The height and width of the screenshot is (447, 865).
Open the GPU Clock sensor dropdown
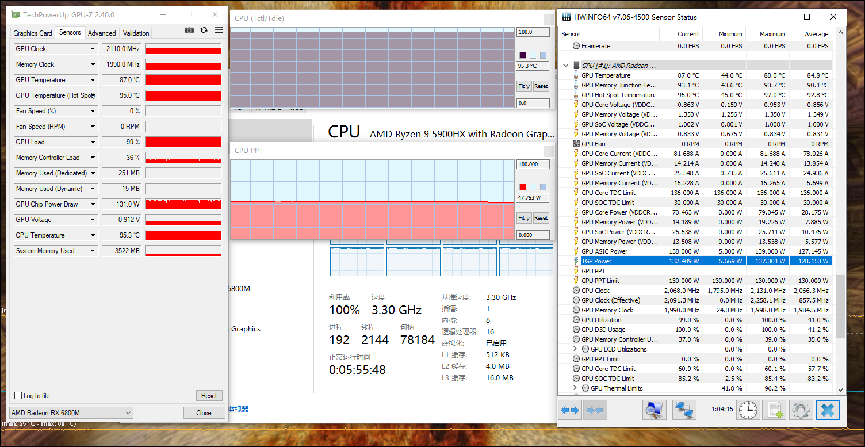(93, 48)
